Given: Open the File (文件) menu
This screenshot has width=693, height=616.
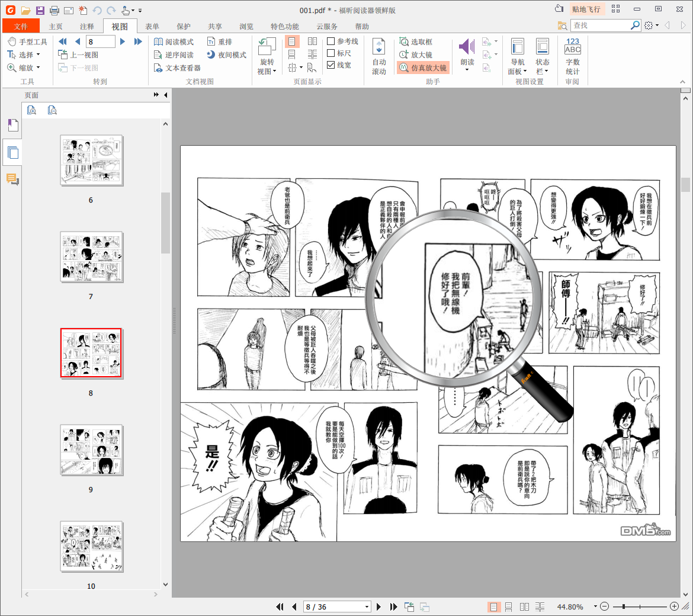Looking at the screenshot, I should pos(21,26).
